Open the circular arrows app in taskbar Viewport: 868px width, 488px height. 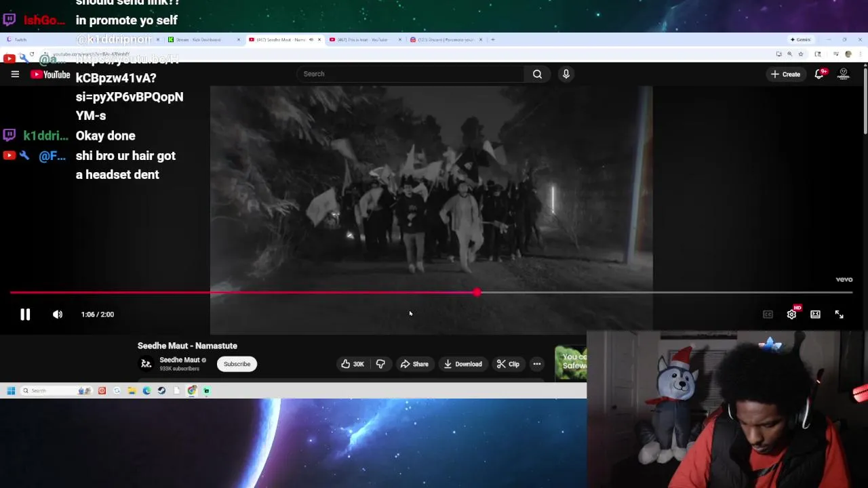click(117, 390)
